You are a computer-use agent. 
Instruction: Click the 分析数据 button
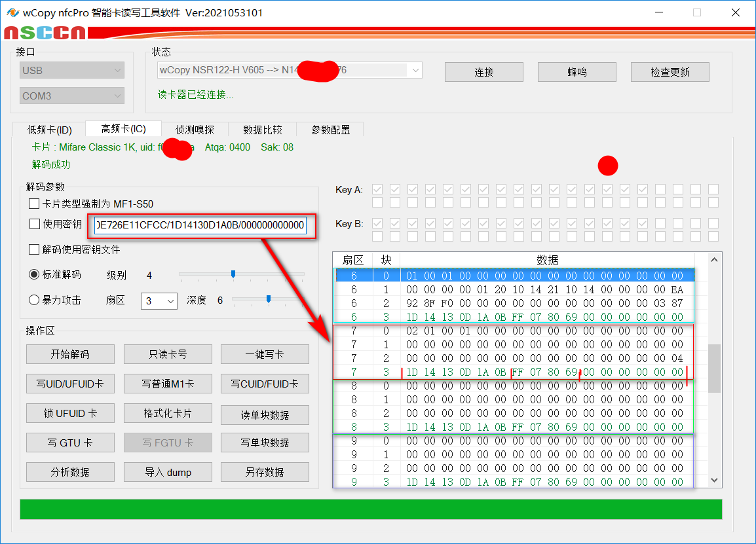point(70,472)
